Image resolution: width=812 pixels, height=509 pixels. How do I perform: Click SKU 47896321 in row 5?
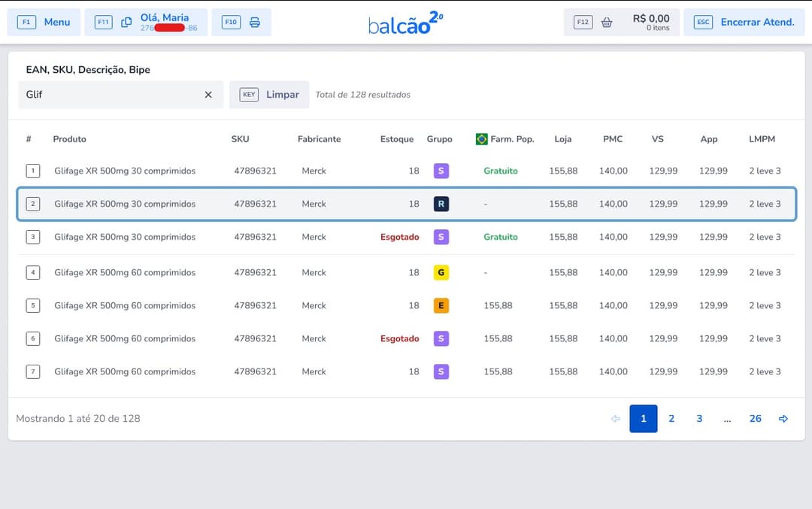tap(256, 305)
